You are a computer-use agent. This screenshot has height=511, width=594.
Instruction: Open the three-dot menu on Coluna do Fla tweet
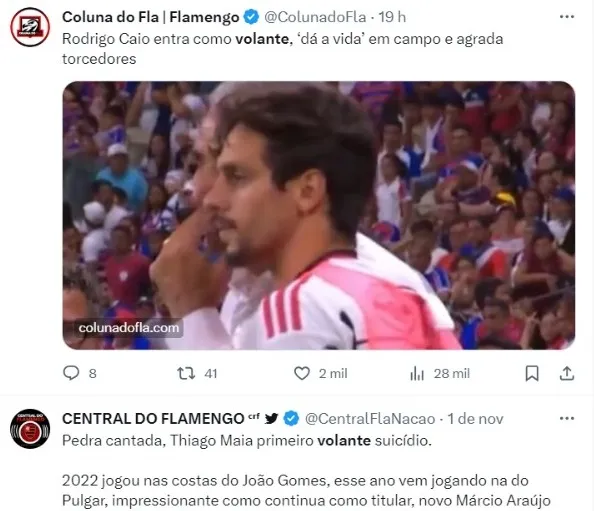click(x=567, y=17)
